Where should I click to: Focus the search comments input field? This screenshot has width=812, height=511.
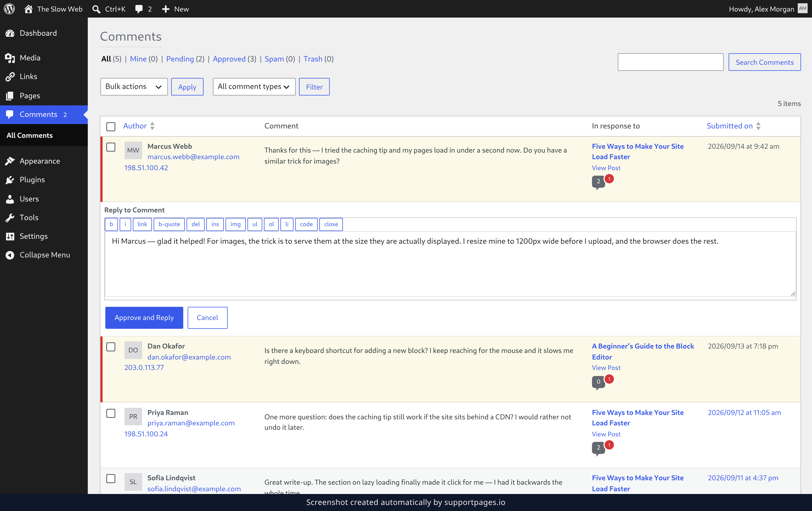coord(670,62)
